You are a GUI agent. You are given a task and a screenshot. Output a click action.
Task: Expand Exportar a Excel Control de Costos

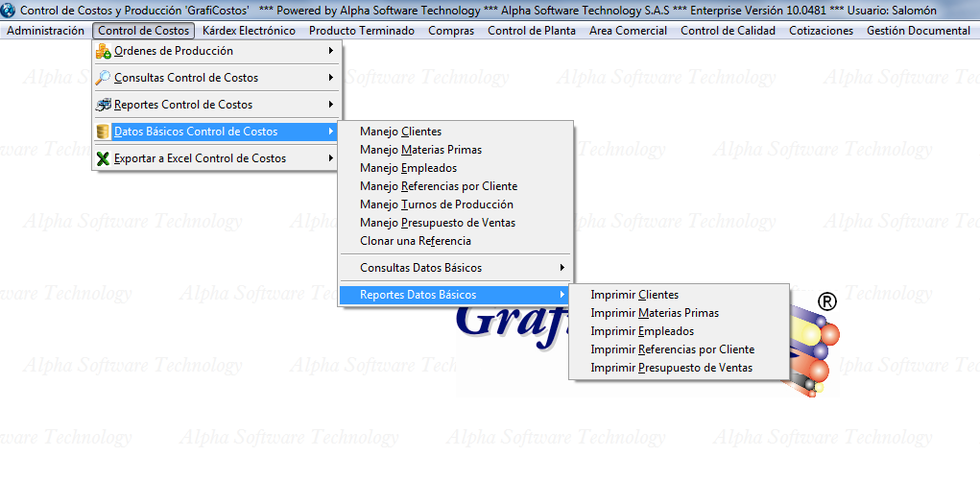pyautogui.click(x=331, y=158)
